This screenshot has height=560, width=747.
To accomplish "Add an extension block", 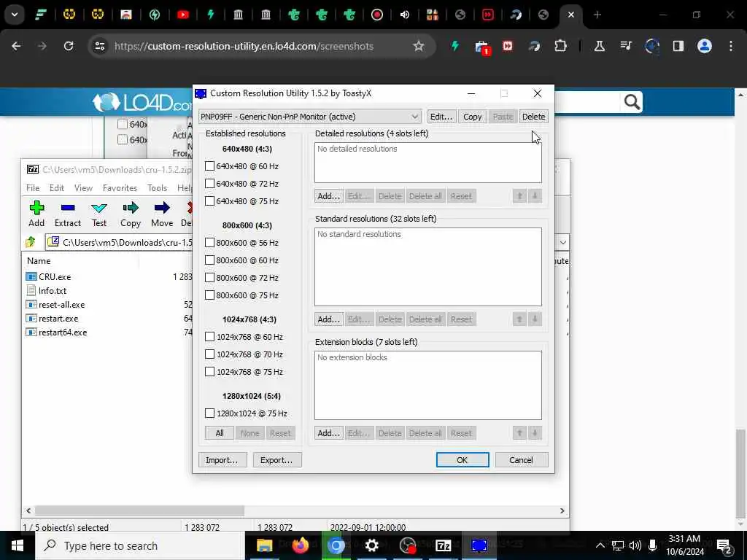I will pyautogui.click(x=329, y=433).
